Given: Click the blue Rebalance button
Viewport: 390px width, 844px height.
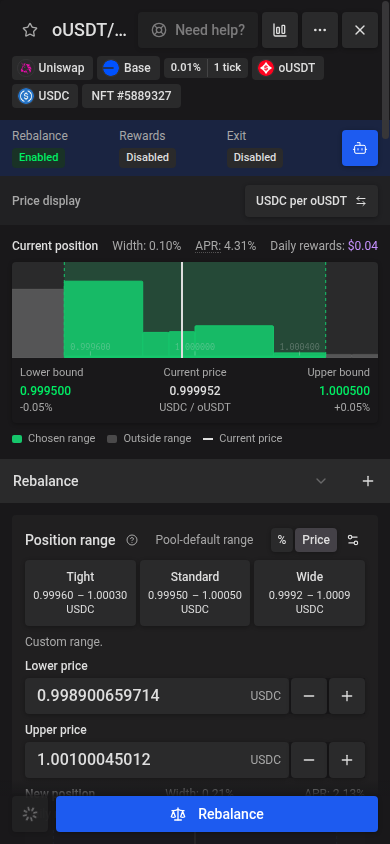Looking at the screenshot, I should coord(217,814).
